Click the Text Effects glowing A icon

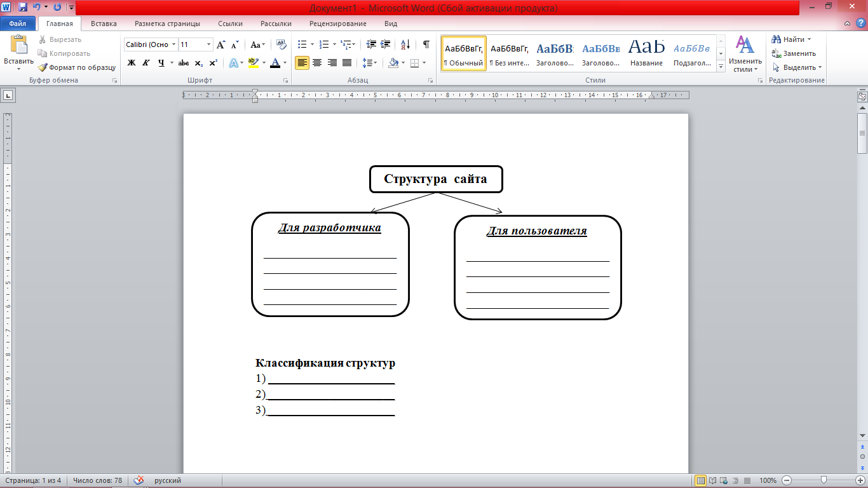(x=234, y=63)
